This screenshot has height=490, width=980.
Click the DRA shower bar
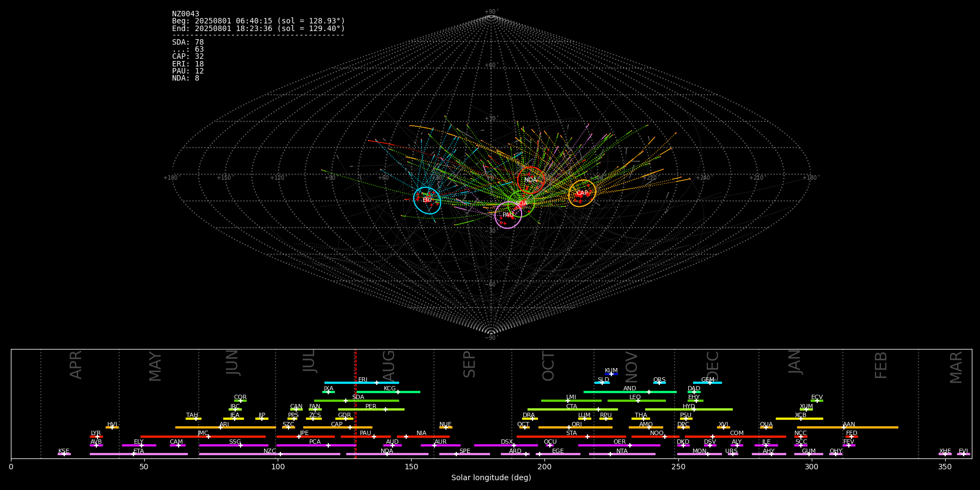click(530, 419)
